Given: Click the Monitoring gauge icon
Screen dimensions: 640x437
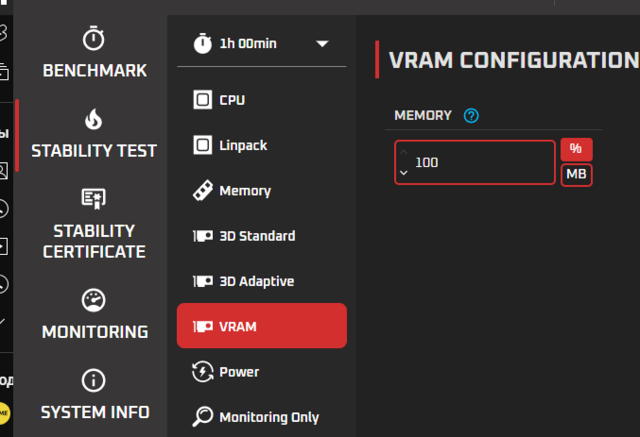Looking at the screenshot, I should [x=93, y=300].
